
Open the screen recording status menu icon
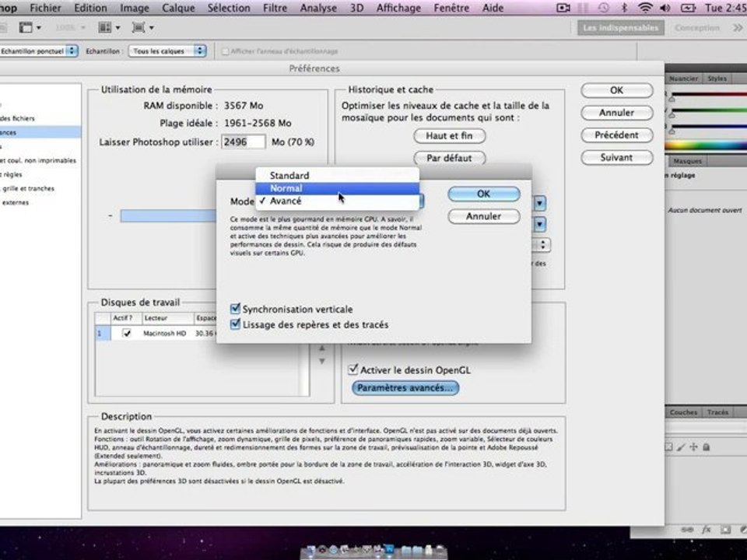tap(563, 8)
